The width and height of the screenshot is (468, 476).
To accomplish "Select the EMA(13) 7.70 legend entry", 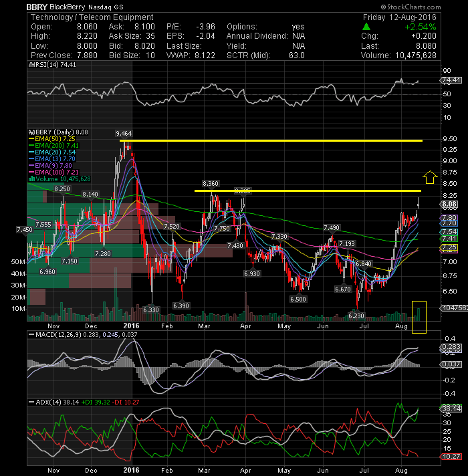I will [x=52, y=158].
